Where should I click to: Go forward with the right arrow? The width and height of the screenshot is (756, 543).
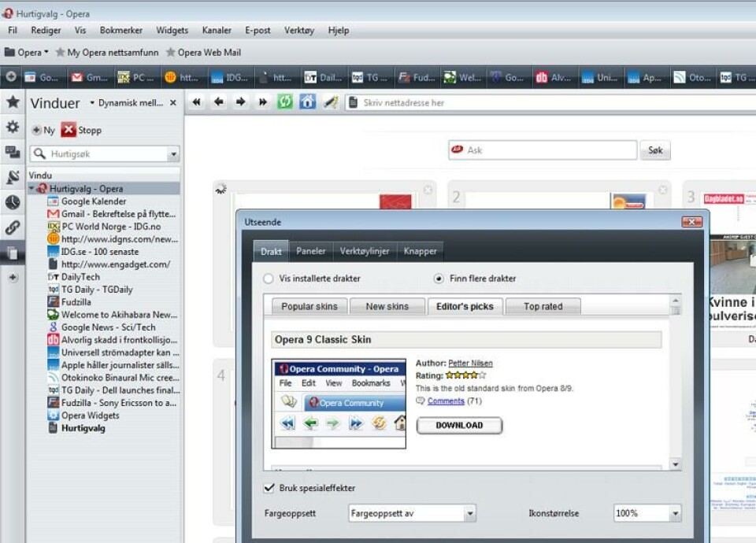pos(241,102)
